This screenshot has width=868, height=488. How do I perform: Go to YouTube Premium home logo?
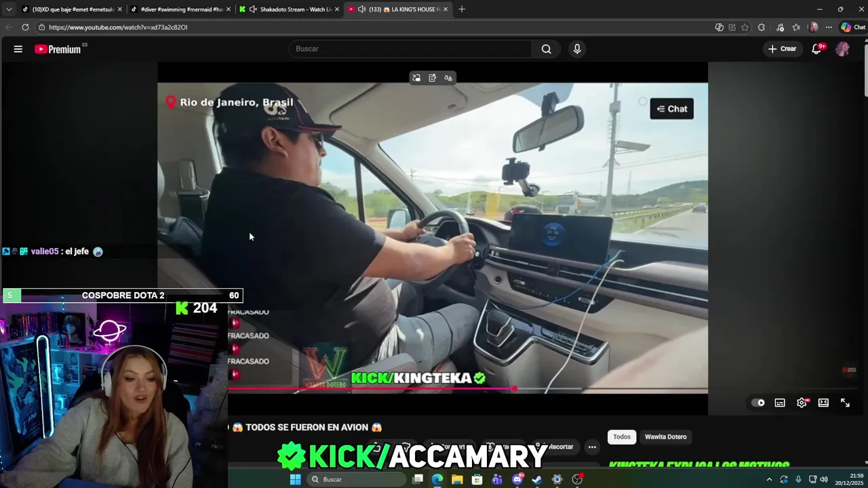click(58, 49)
